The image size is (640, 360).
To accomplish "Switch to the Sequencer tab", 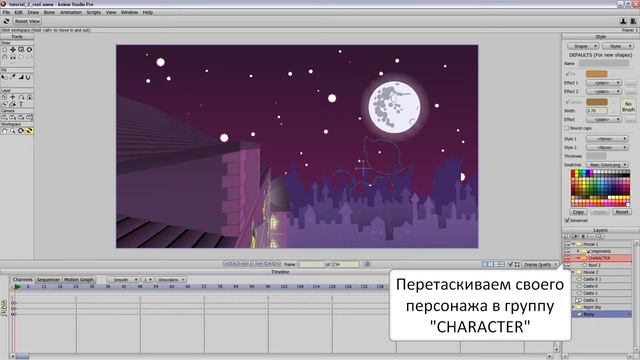I will pyautogui.click(x=48, y=280).
